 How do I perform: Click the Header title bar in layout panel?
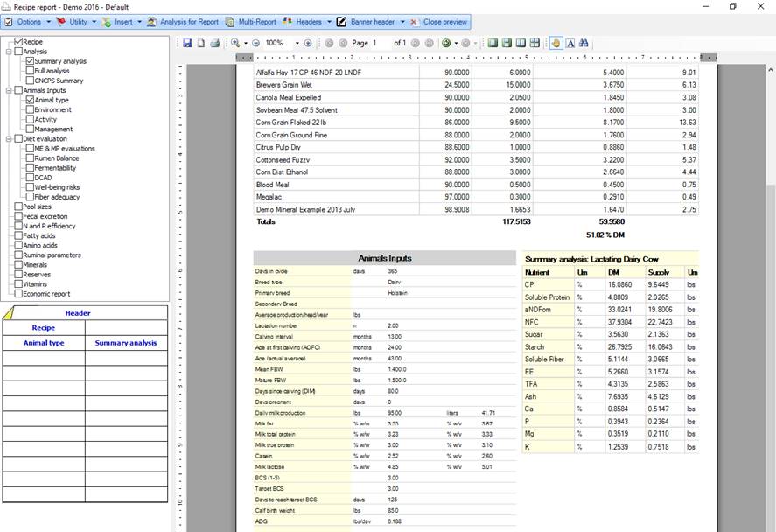[x=85, y=313]
